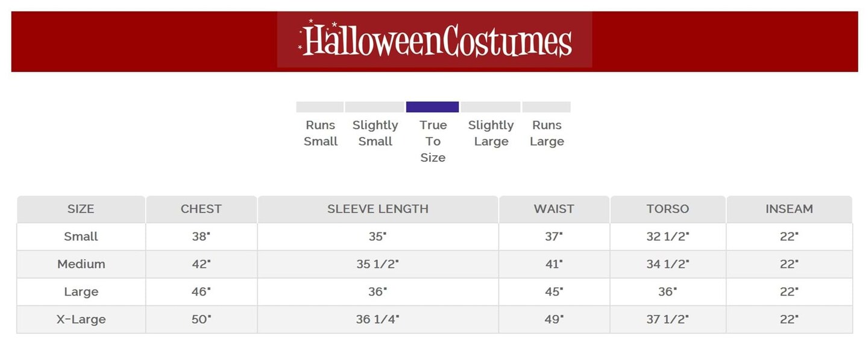Click the Slightly Large fit label
This screenshot has width=868, height=350.
491,133
